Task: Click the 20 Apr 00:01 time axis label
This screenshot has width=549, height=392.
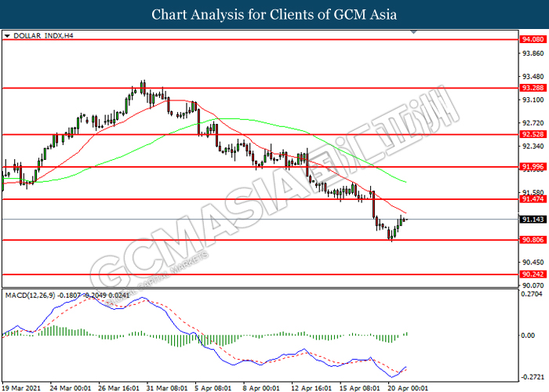Action: pyautogui.click(x=408, y=388)
